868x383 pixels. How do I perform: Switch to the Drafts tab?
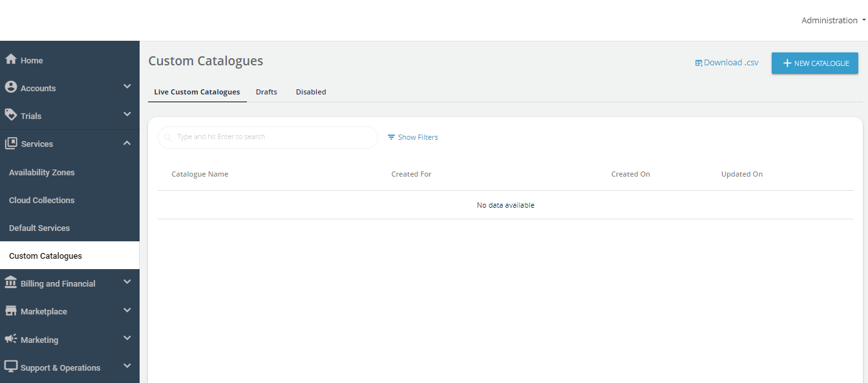266,91
